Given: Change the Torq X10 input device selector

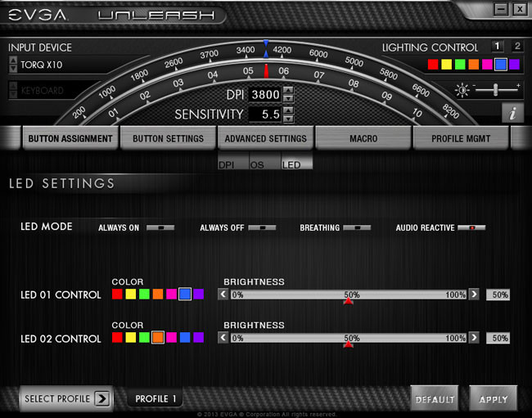Looking at the screenshot, I should click(x=12, y=65).
